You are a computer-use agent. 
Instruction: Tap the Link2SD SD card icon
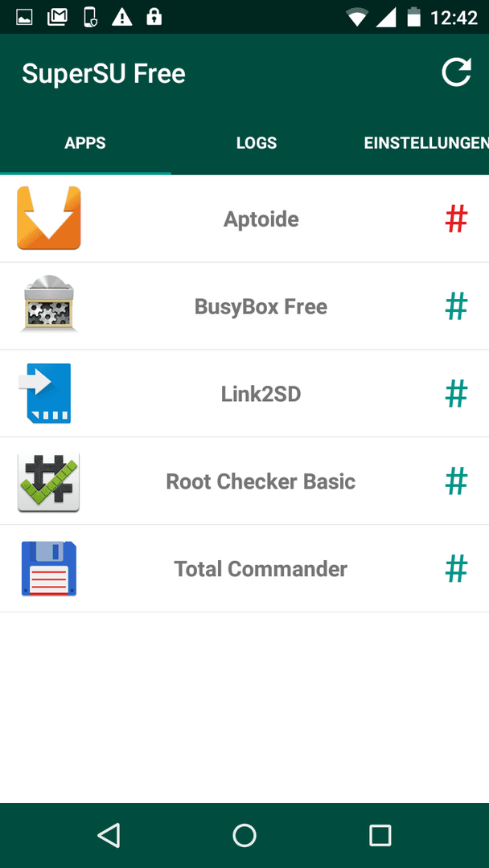[x=45, y=393]
